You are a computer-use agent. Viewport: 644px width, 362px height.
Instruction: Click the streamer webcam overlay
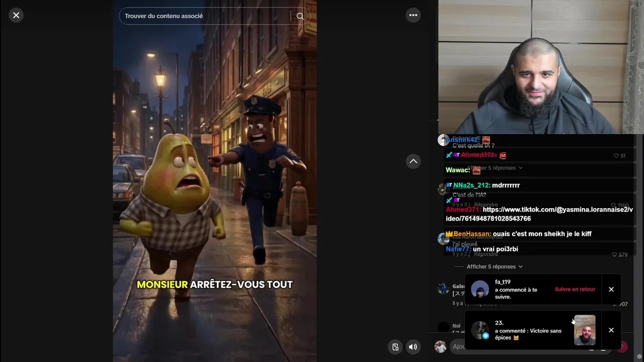(541, 67)
